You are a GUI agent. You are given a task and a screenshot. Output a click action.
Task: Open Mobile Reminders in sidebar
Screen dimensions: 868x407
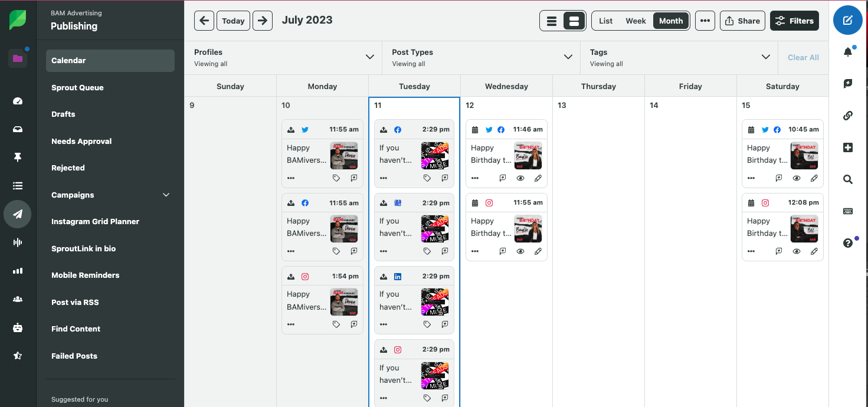[x=110, y=275]
